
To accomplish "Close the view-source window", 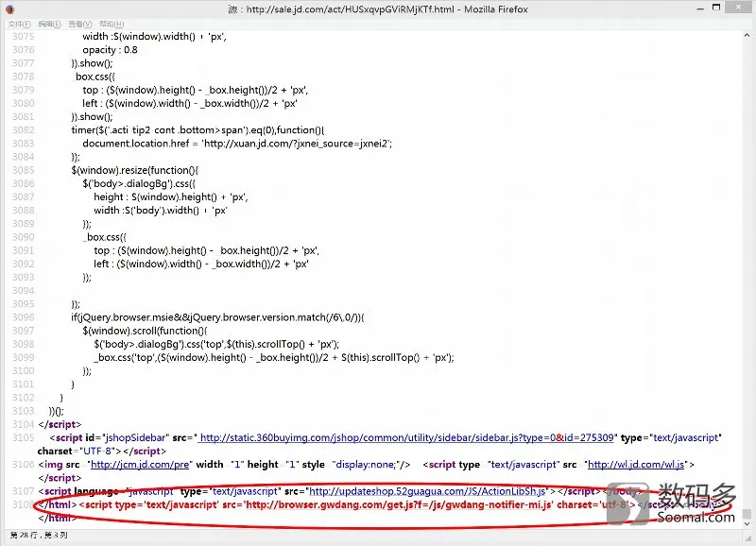I will click(x=739, y=8).
